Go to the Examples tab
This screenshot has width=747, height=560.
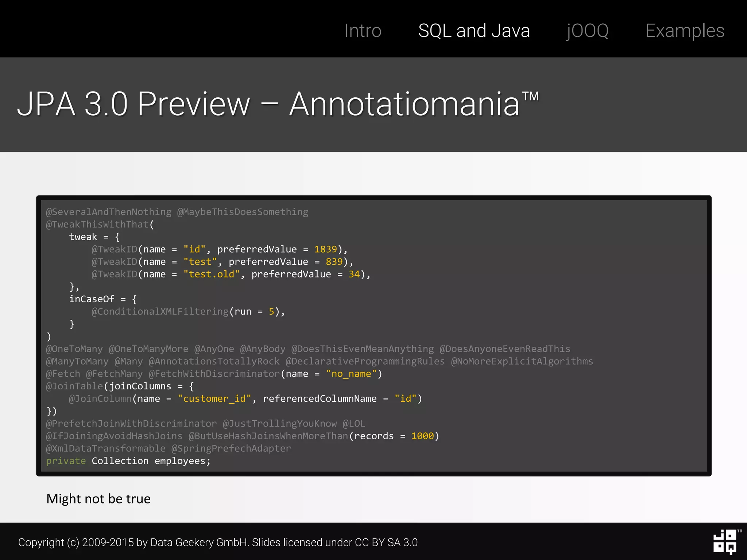685,31
